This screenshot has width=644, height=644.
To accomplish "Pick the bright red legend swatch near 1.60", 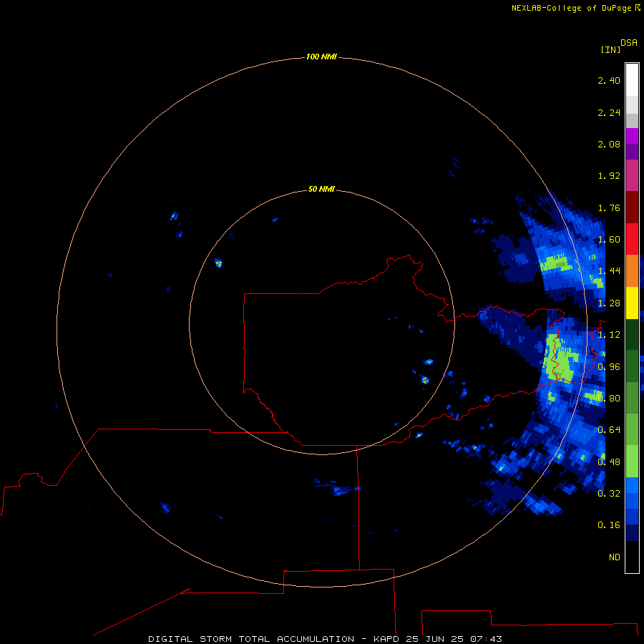I will [x=632, y=239].
